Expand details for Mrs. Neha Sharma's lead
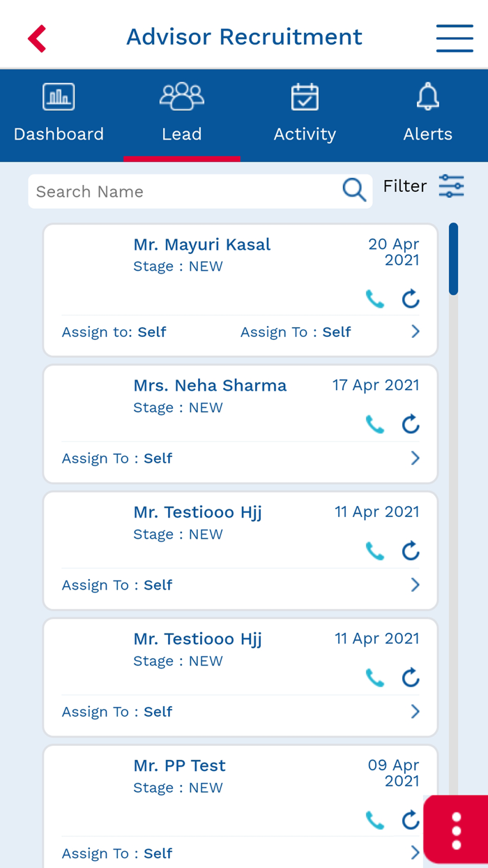This screenshot has height=868, width=488. [416, 458]
